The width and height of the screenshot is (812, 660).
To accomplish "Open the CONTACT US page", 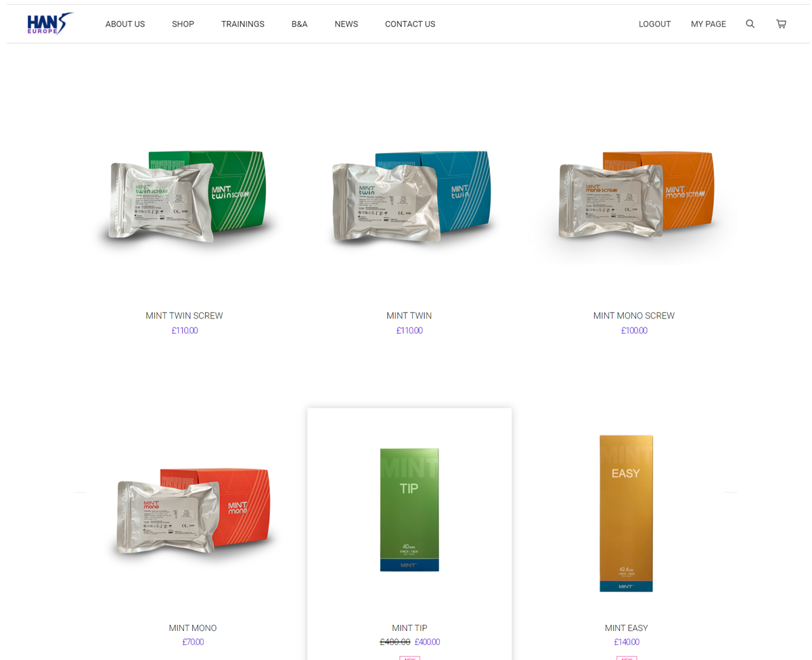I will (410, 24).
